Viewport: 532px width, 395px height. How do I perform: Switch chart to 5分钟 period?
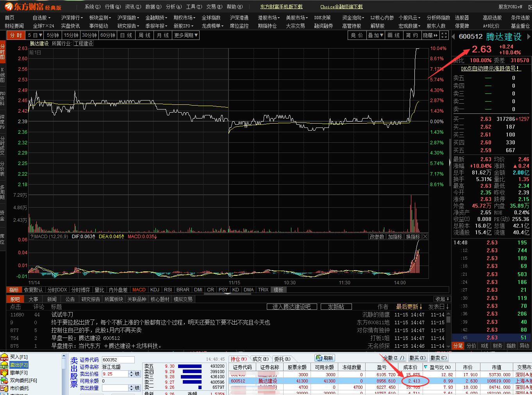click(x=53, y=35)
